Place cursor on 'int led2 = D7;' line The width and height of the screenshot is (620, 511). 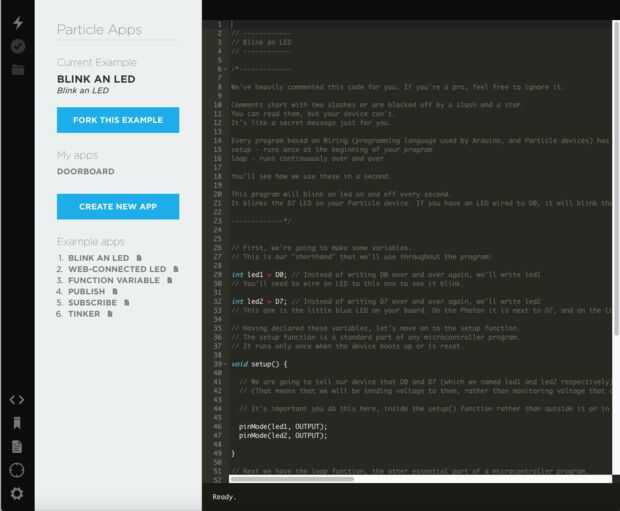tap(260, 301)
